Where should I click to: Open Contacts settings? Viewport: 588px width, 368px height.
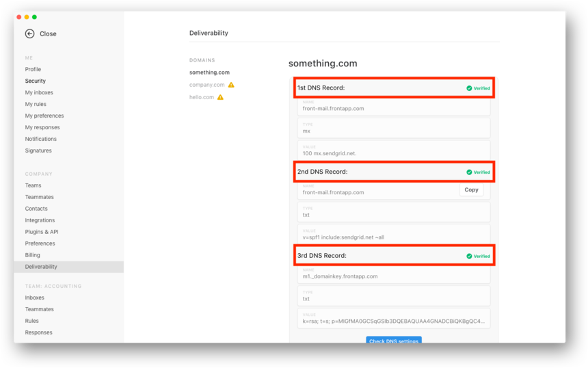click(x=36, y=209)
